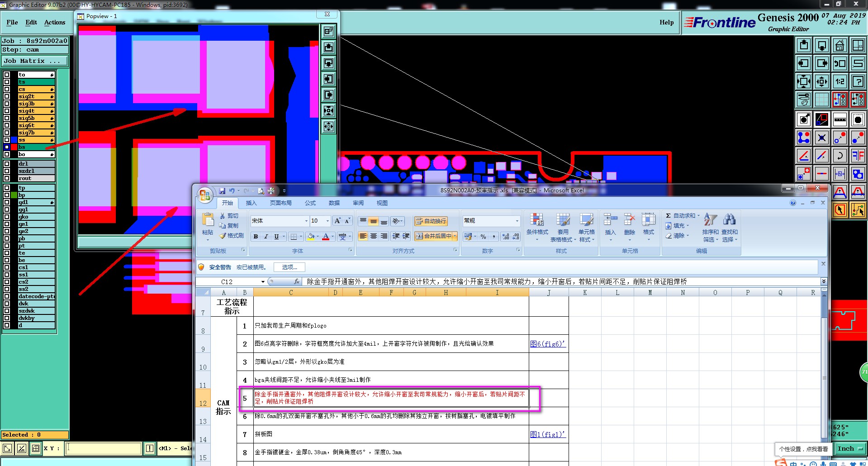Toggle visibility checkbox for layer bp
Image resolution: width=868 pixels, height=466 pixels.
pyautogui.click(x=7, y=195)
